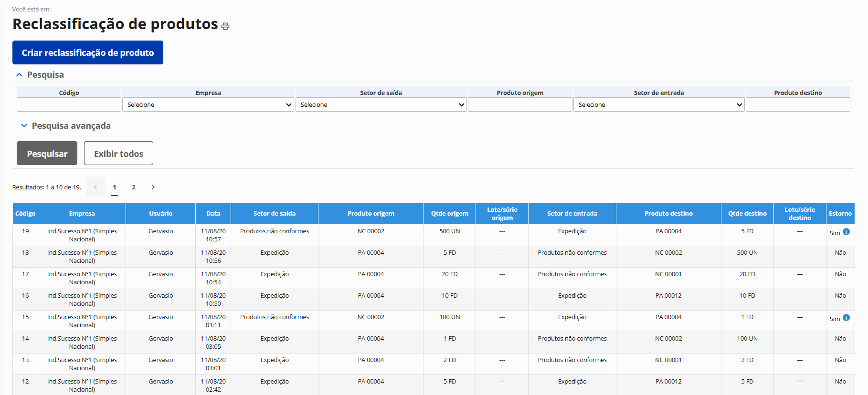Open the Setor de saída dropdown
The image size is (868, 395).
pyautogui.click(x=381, y=105)
